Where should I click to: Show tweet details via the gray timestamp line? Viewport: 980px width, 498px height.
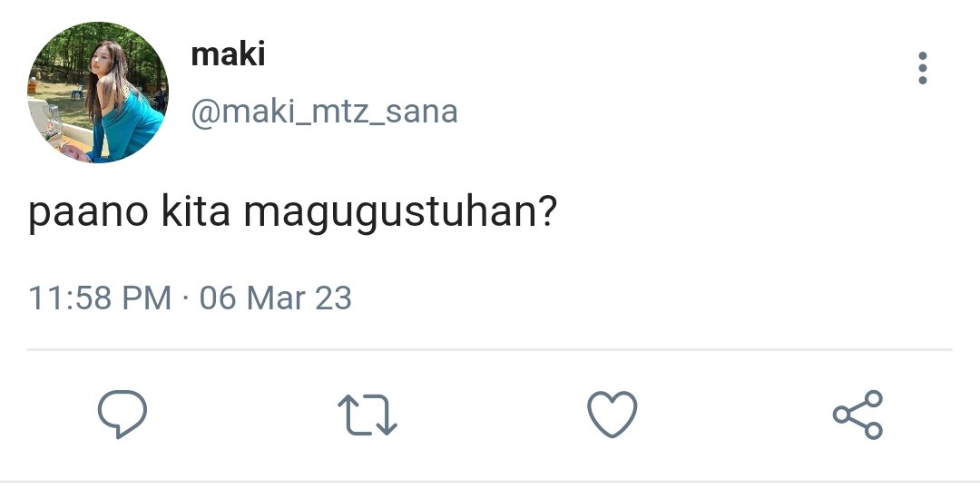tap(190, 298)
